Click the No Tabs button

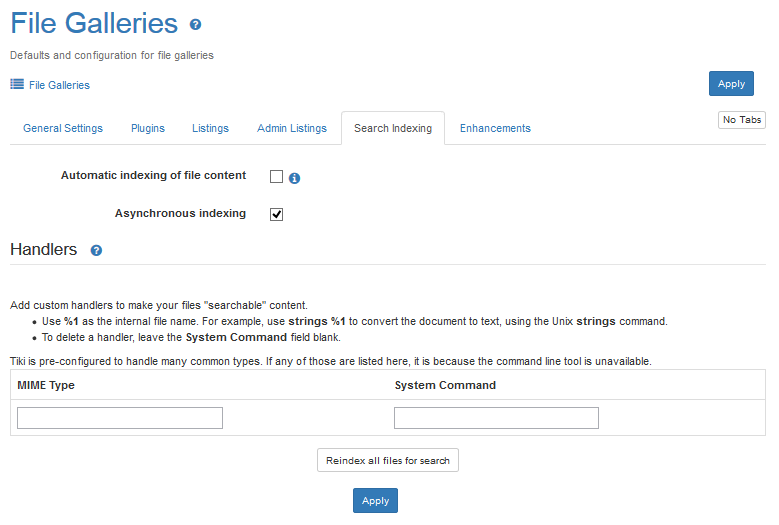(x=742, y=120)
